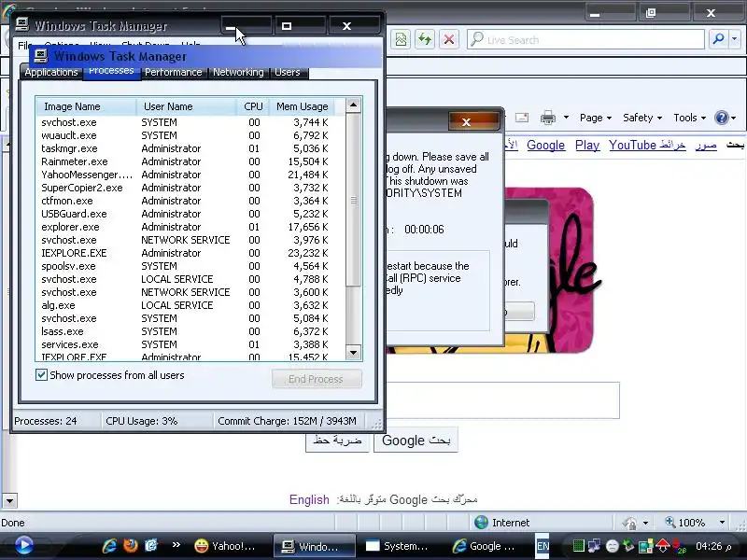
Task: Click the Start orb on the taskbar
Action: (22, 545)
